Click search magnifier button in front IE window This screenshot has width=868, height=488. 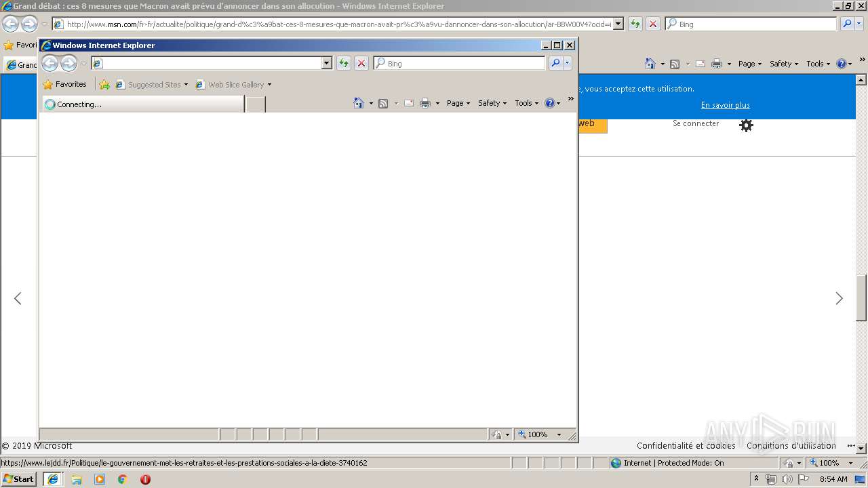point(555,63)
